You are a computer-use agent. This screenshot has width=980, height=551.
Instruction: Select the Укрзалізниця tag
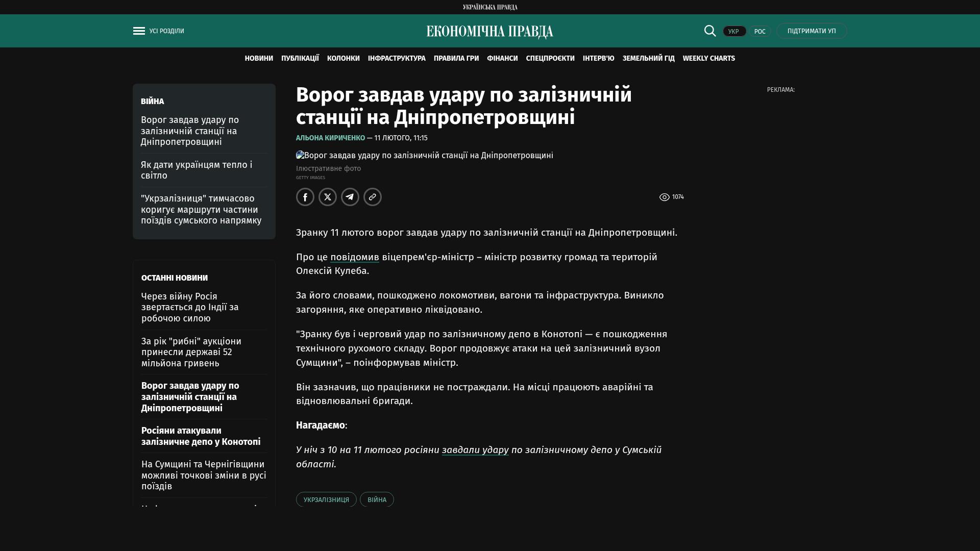(x=326, y=499)
